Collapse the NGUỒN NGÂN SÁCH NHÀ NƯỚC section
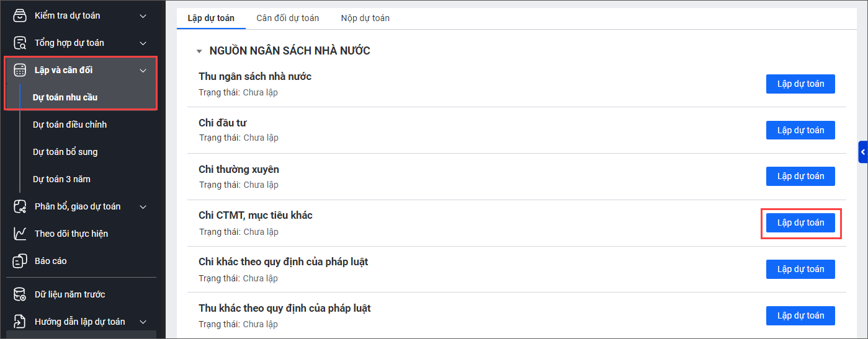 coord(199,51)
